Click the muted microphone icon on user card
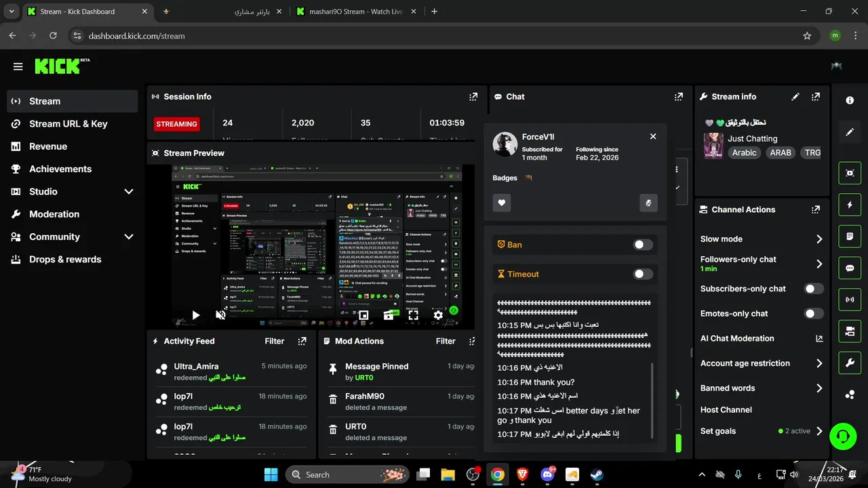Image resolution: width=868 pixels, height=488 pixels. [x=648, y=203]
